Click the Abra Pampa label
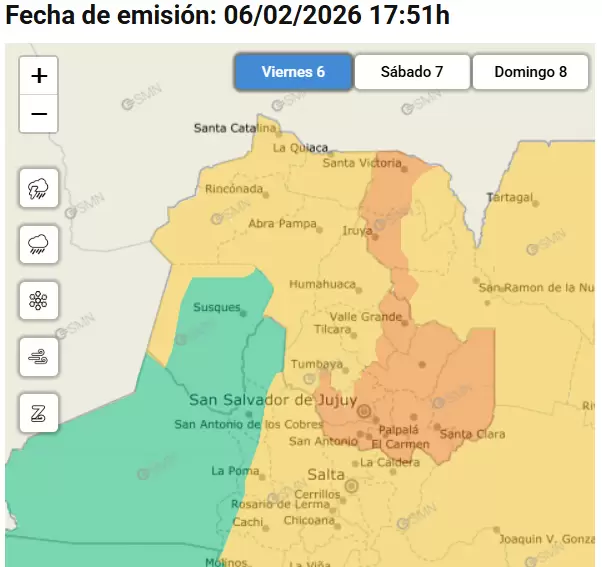 pos(283,223)
